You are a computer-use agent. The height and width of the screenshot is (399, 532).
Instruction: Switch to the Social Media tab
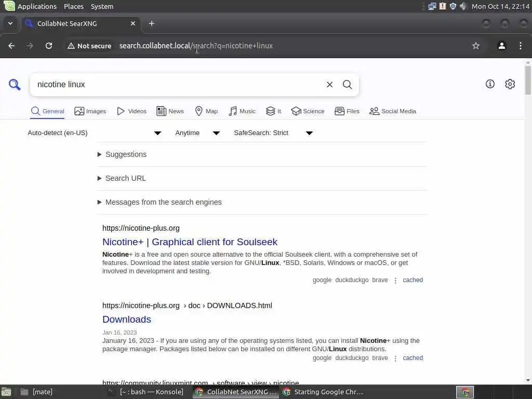[x=393, y=111]
